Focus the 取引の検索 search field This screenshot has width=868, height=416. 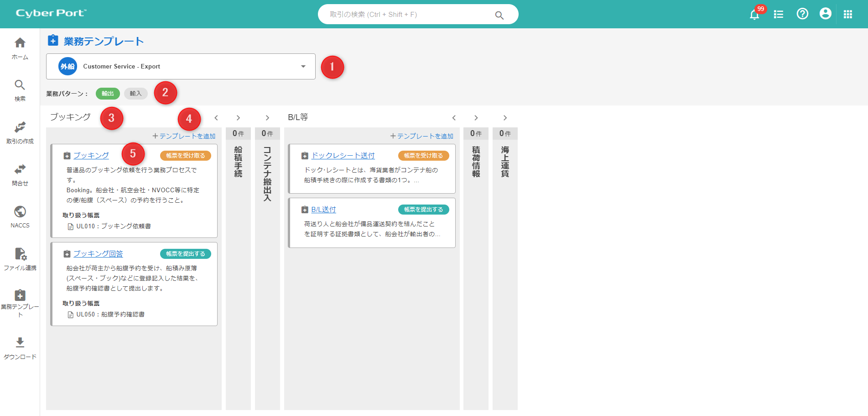(406, 15)
